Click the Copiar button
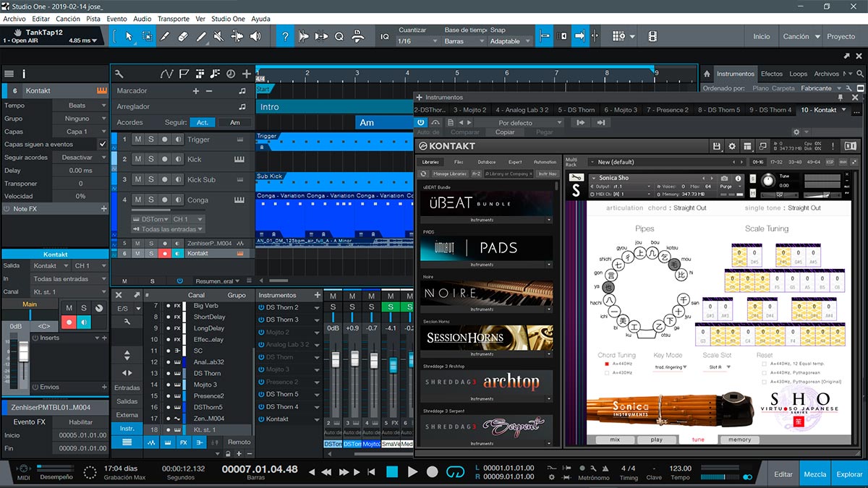The width and height of the screenshot is (868, 488). coord(505,132)
